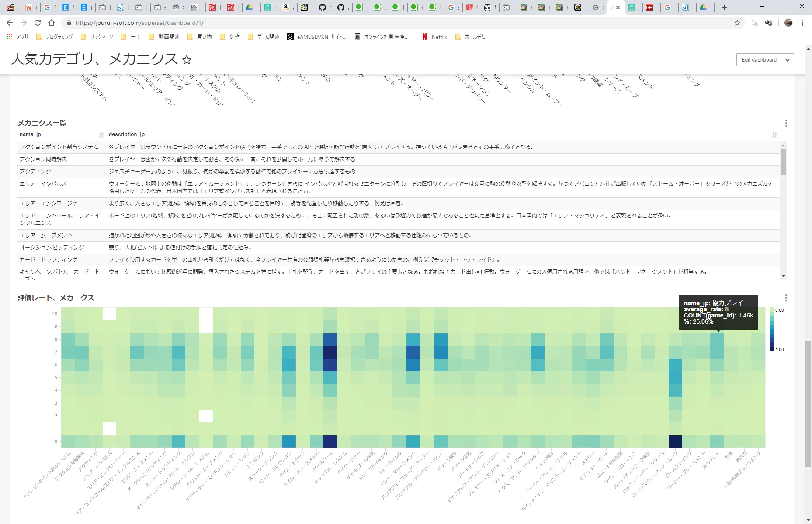Screen dimensions: 812x524
Task: Click the table scrollbar down arrow
Action: [783, 276]
